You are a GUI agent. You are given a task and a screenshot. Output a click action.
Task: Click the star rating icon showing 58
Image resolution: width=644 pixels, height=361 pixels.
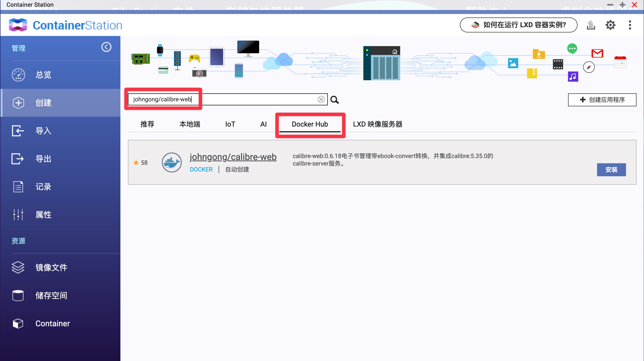[136, 162]
